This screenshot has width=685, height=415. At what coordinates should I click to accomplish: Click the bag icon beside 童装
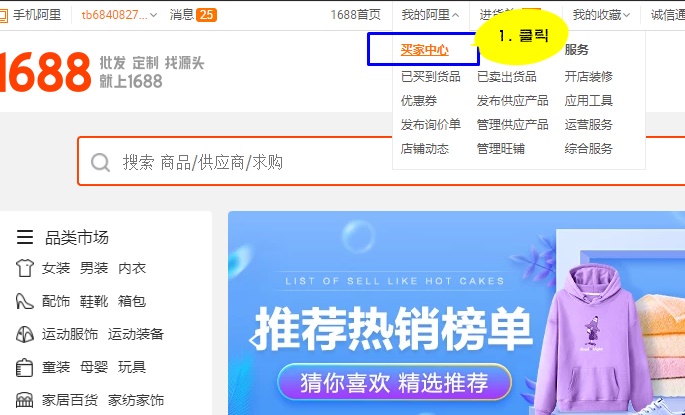[x=24, y=367]
